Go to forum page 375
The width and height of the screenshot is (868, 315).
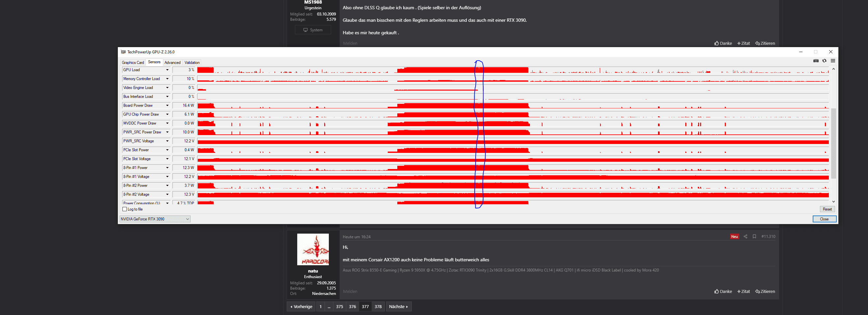[x=340, y=306]
